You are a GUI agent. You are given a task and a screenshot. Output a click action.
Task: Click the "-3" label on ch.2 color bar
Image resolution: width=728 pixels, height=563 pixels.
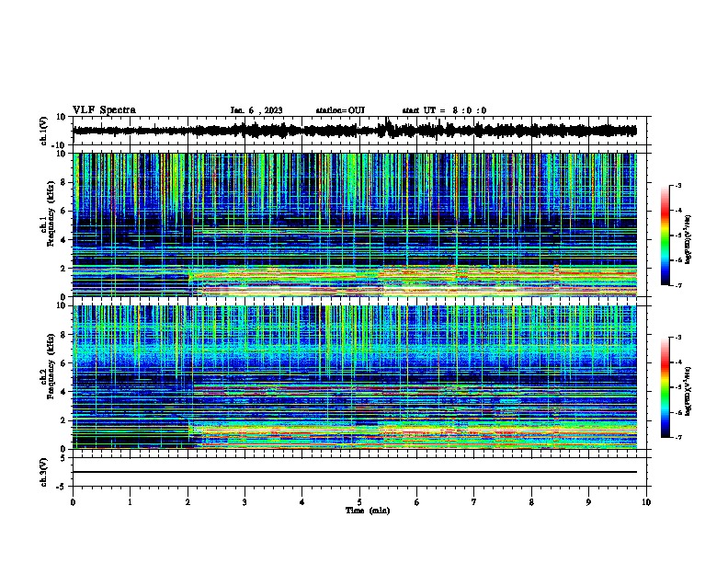[x=678, y=338]
